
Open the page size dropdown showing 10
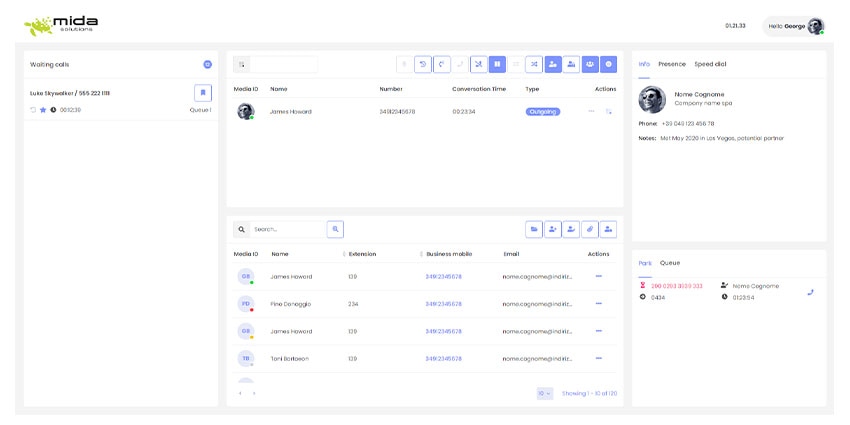tap(545, 393)
